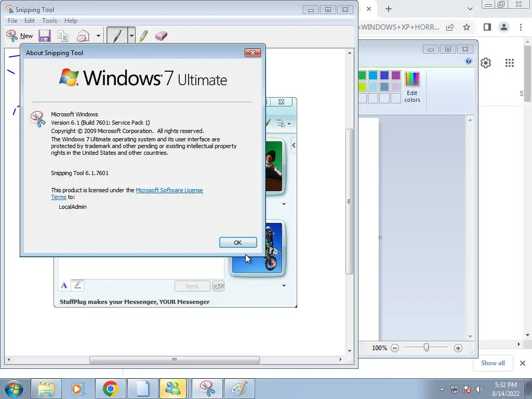The image size is (532, 399).
Task: Expand the Pen options dropdown arrow
Action: tap(131, 35)
